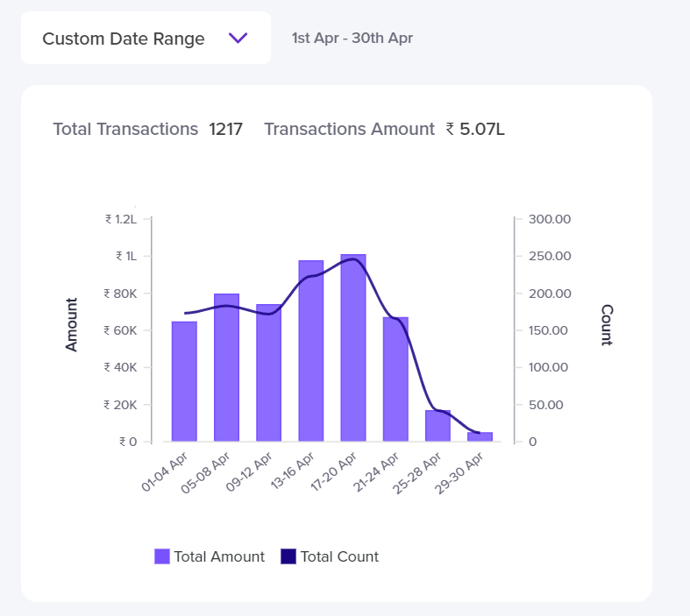
Task: Click the Total Amount legend label
Action: (218, 556)
